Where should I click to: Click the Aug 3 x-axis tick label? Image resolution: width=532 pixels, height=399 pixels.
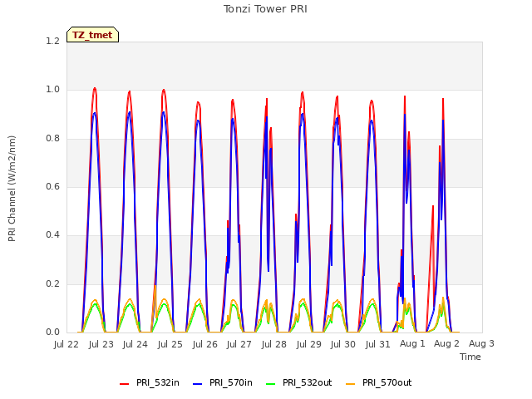[482, 343]
